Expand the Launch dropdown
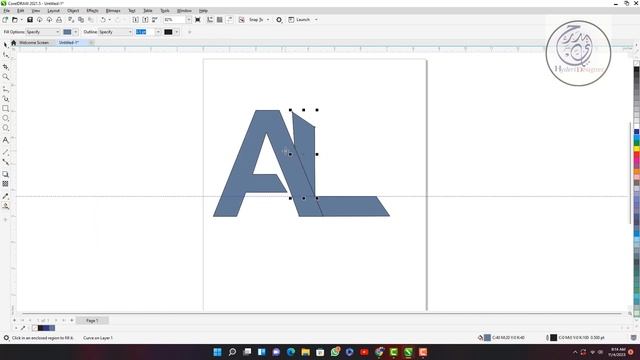 click(x=316, y=20)
